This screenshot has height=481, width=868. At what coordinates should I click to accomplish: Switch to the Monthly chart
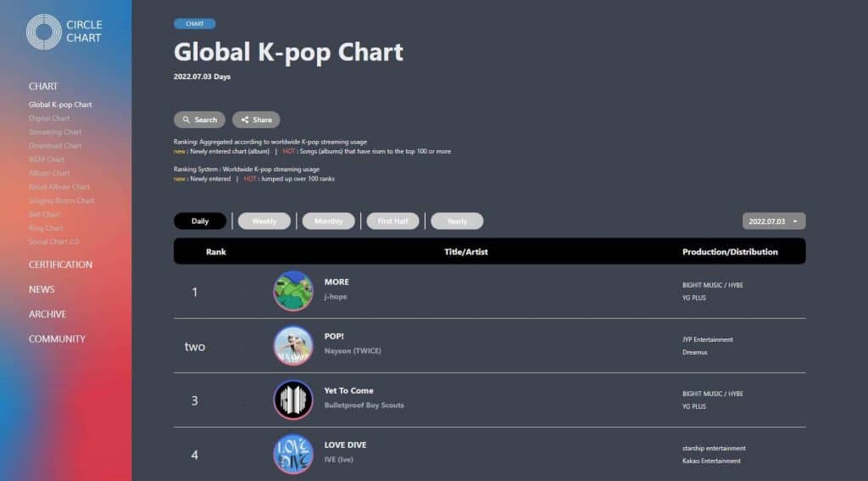(x=329, y=221)
